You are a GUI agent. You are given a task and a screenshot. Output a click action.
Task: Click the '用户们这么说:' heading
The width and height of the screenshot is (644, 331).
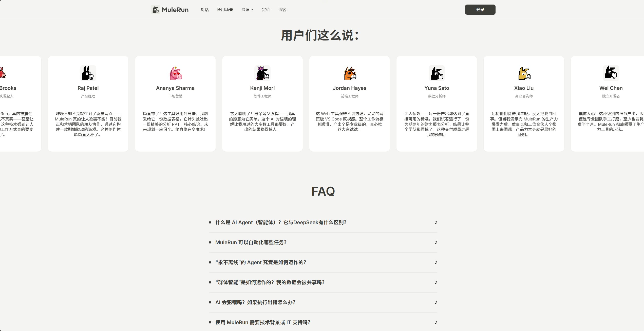320,35
